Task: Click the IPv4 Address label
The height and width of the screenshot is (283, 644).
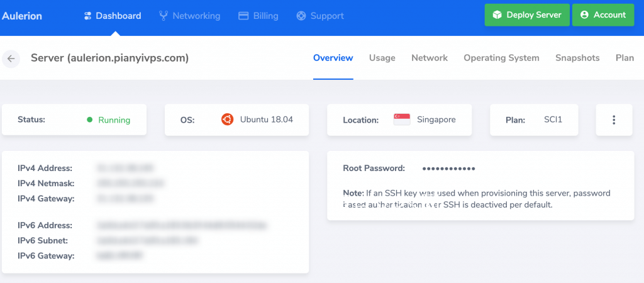Action: pos(45,168)
